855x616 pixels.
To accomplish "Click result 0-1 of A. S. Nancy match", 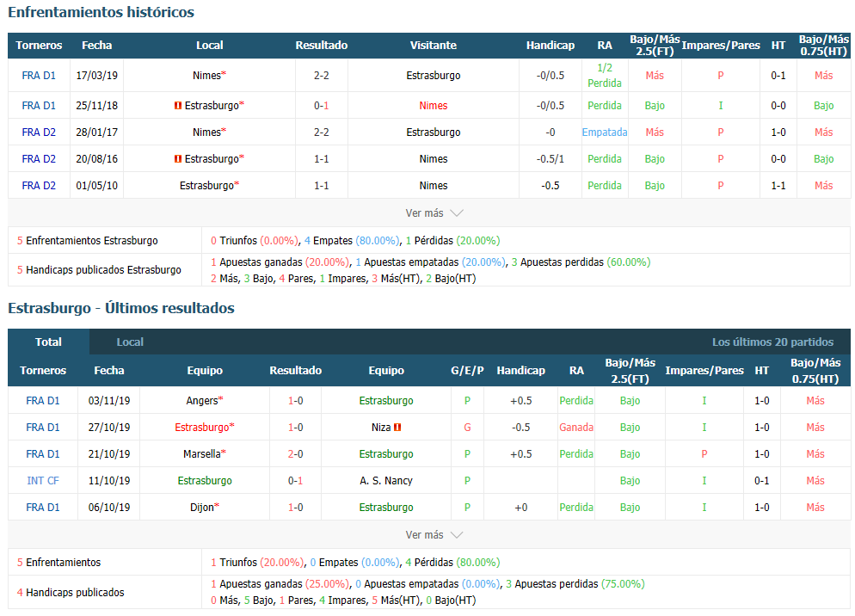I will (296, 481).
